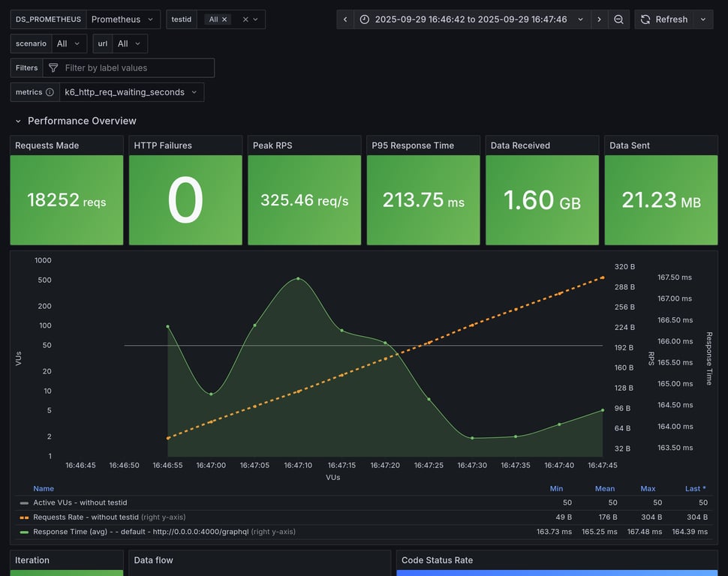
Task: Toggle Active VUs series in legend
Action: pos(80,502)
